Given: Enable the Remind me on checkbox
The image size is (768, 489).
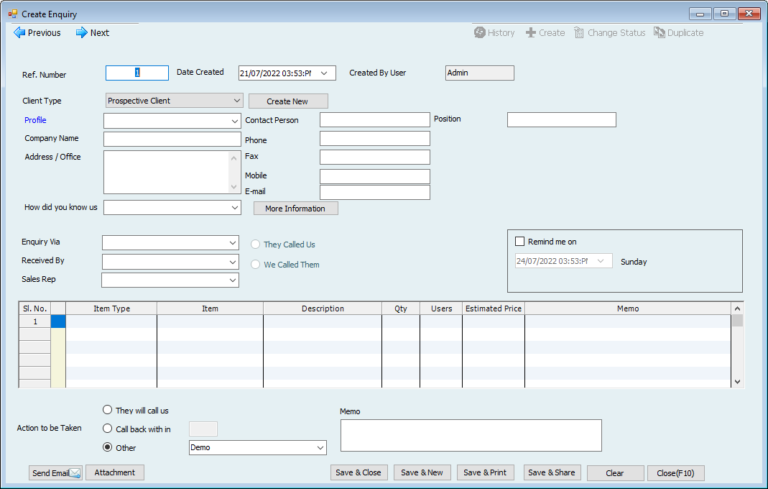Looking at the screenshot, I should [520, 242].
